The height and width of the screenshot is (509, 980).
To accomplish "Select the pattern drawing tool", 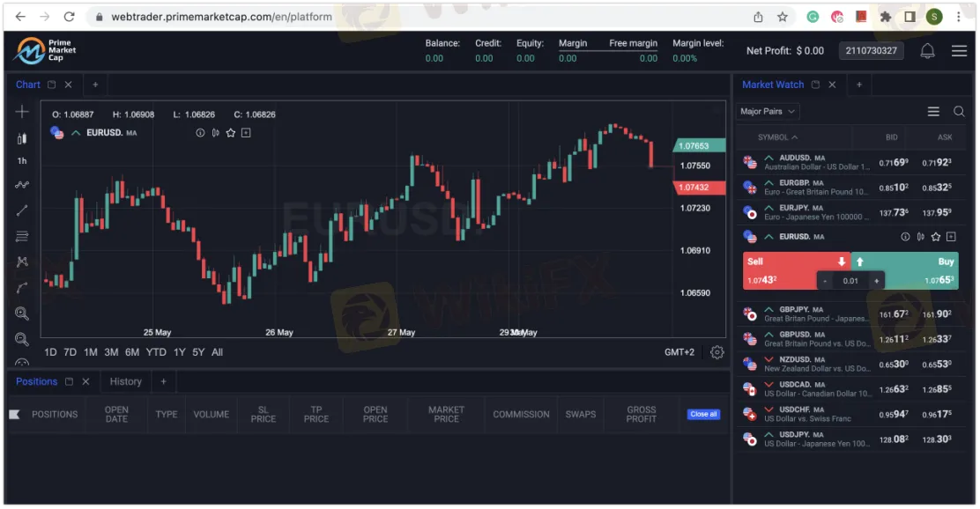I will coord(22,262).
